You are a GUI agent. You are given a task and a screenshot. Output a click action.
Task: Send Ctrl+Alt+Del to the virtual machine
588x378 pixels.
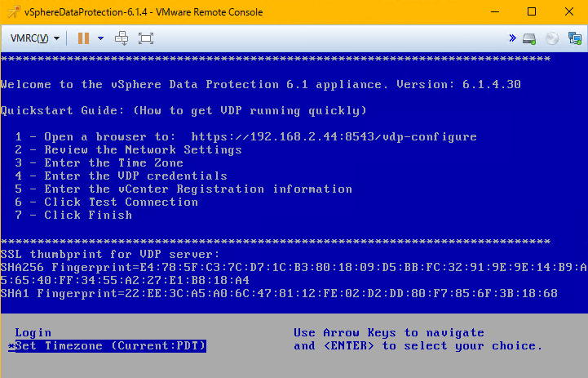(122, 38)
